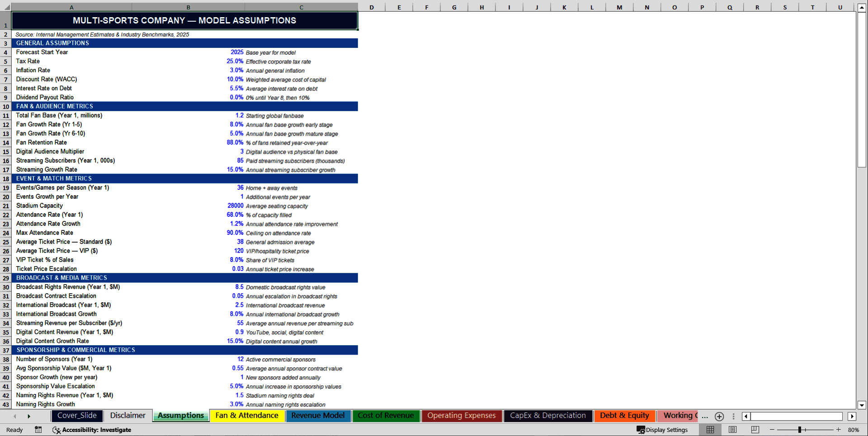This screenshot has height=436, width=868.
Task: Select the Normal view icon
Action: tap(710, 430)
